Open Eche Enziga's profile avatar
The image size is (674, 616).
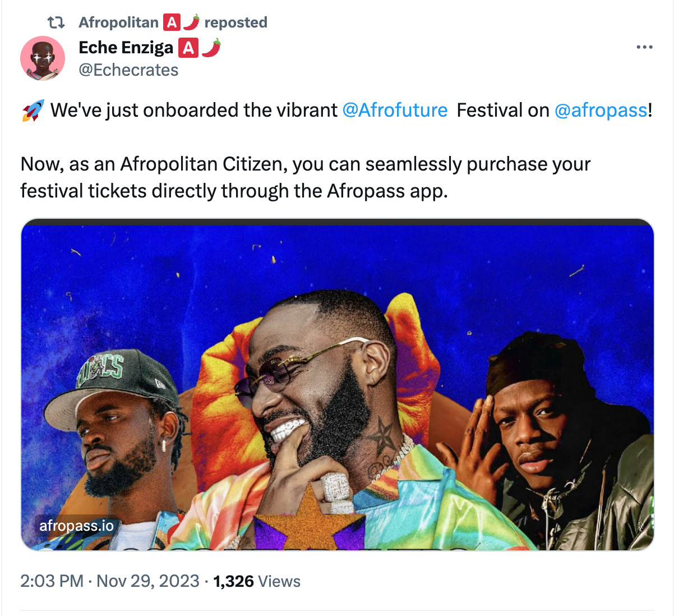(x=43, y=58)
